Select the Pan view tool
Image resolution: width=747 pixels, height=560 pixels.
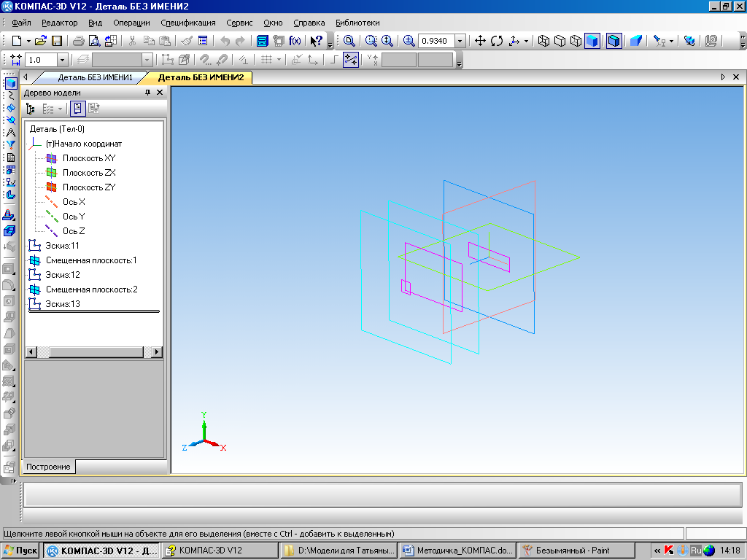(x=480, y=41)
